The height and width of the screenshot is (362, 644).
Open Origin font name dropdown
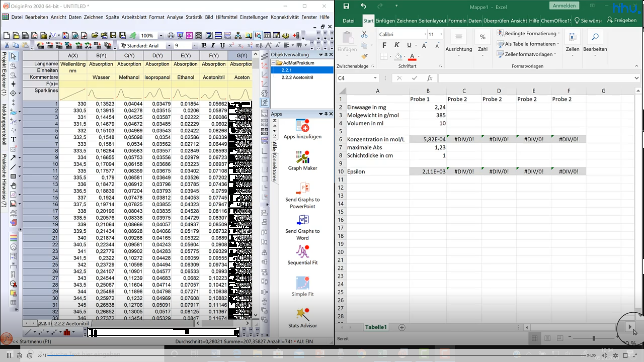pos(169,45)
